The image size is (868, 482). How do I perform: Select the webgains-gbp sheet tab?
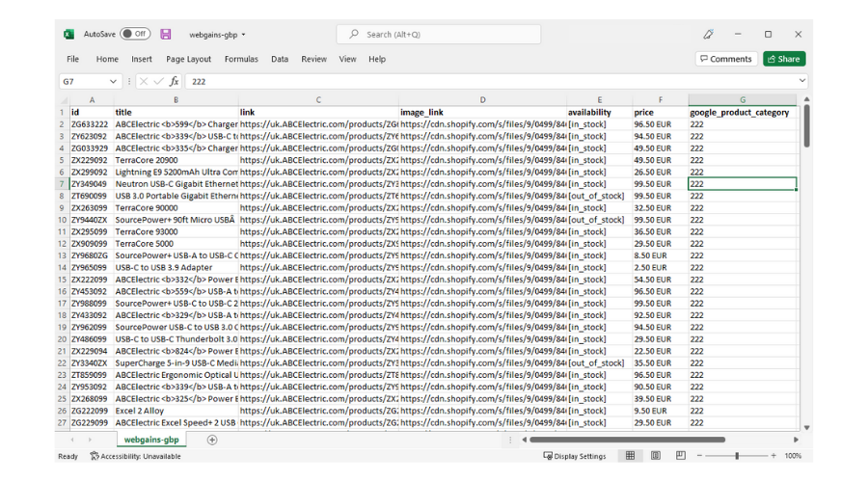151,440
